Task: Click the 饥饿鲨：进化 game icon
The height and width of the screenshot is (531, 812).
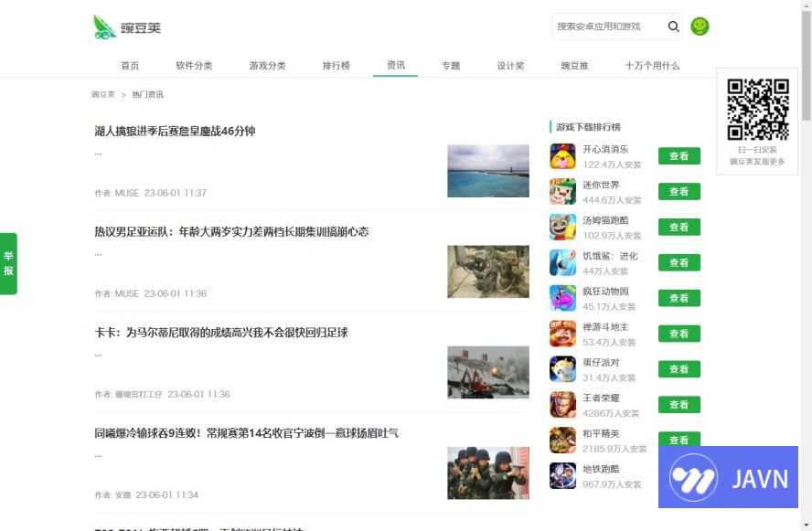Action: pyautogui.click(x=562, y=263)
